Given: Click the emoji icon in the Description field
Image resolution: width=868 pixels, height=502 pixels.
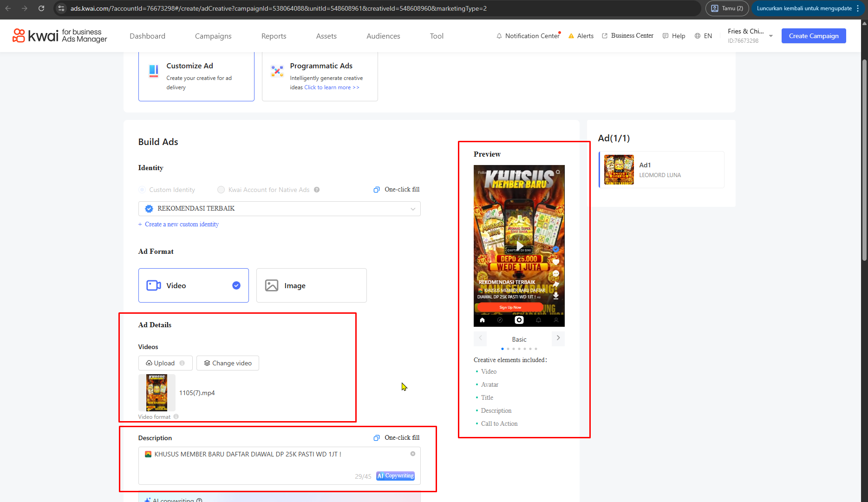Looking at the screenshot, I should coord(148,454).
